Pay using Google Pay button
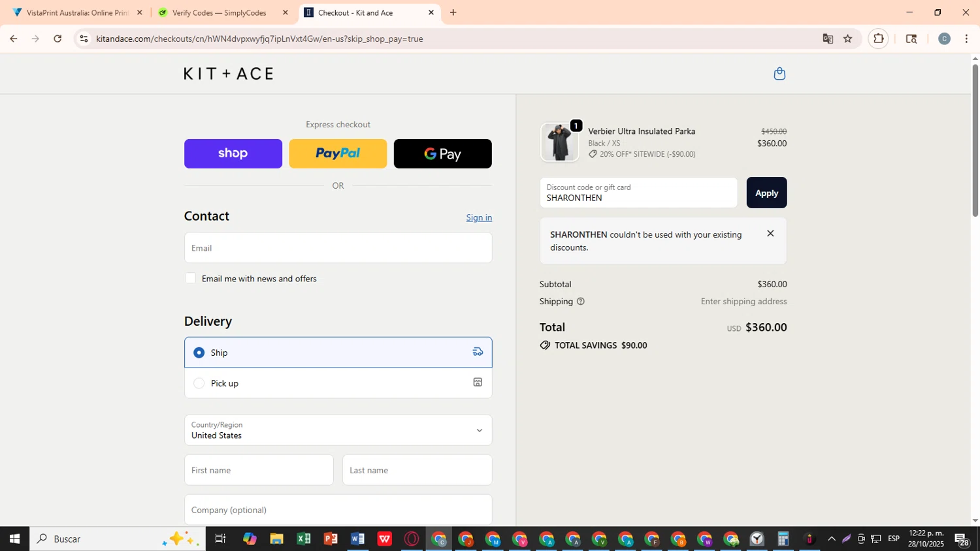The height and width of the screenshot is (551, 980). point(442,153)
